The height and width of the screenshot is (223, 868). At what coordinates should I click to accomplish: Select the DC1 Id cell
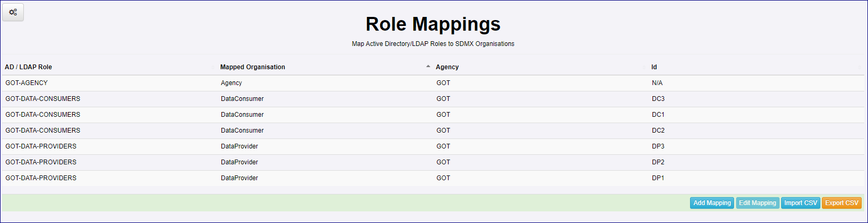point(658,115)
